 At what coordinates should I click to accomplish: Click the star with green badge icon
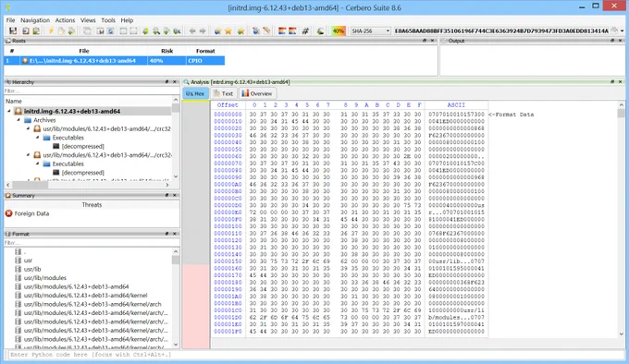[x=240, y=30]
